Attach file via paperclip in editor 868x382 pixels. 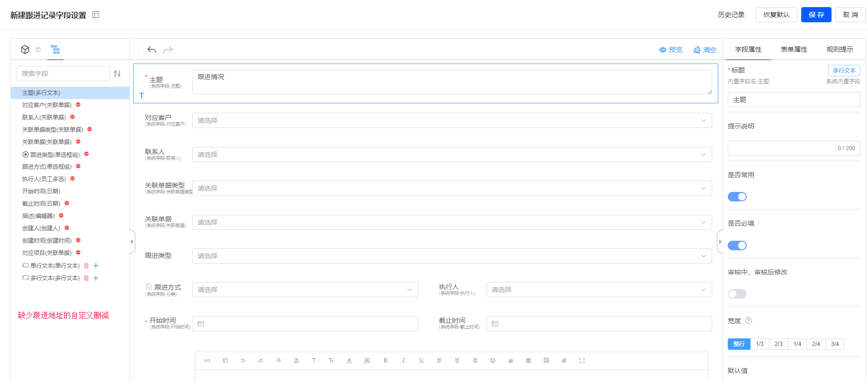point(564,361)
